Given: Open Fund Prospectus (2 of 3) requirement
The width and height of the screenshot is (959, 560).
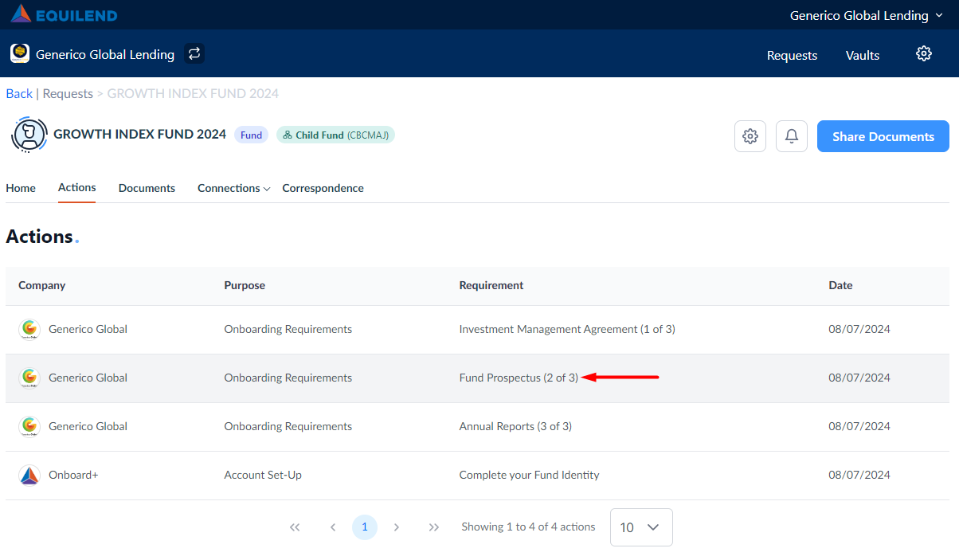Looking at the screenshot, I should 519,378.
